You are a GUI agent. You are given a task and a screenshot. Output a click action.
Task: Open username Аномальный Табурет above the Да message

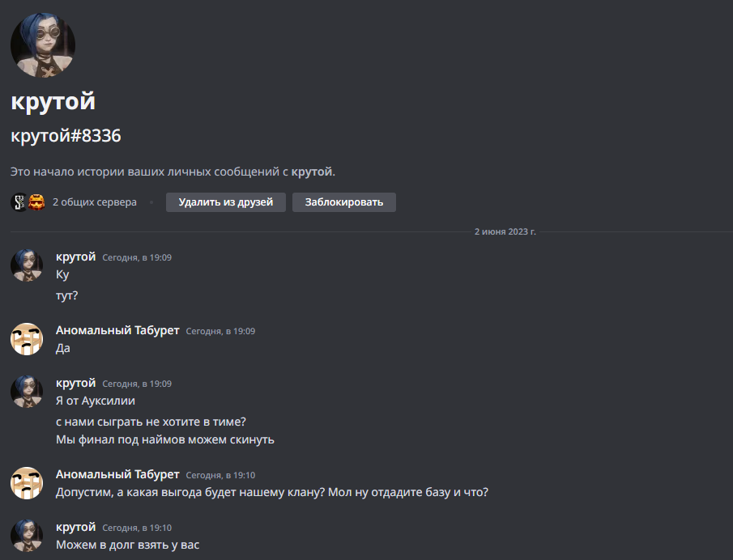click(x=117, y=330)
